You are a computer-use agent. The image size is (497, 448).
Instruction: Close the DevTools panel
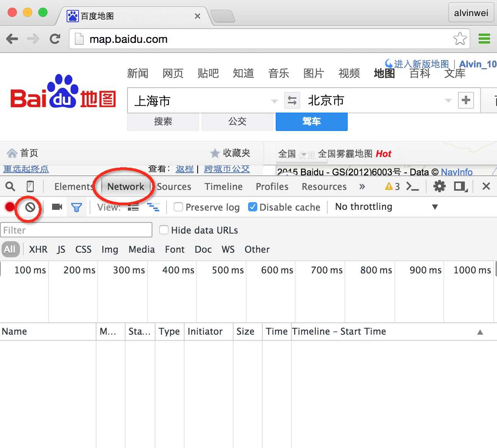click(486, 186)
